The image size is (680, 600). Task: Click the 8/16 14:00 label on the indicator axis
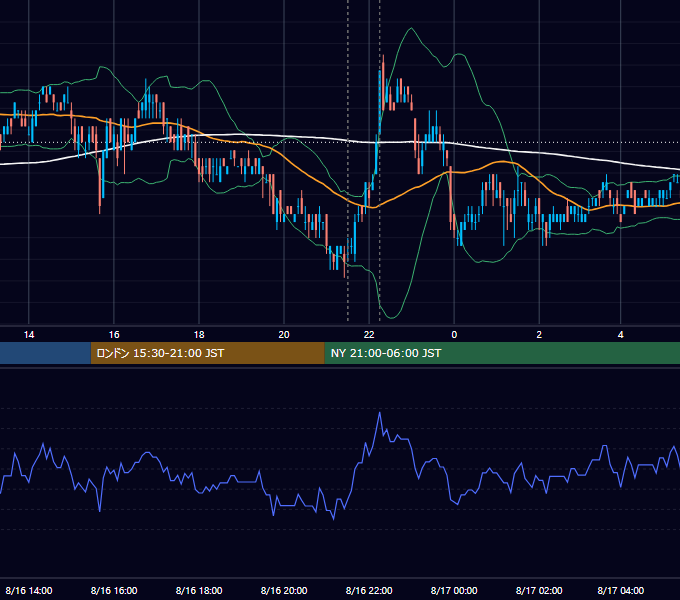29,590
